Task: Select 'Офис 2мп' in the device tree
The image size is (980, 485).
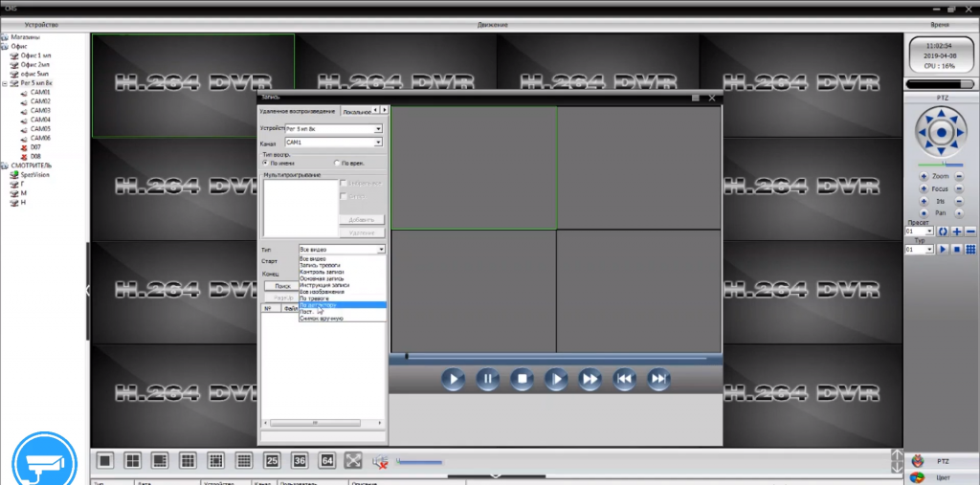Action: [35, 64]
